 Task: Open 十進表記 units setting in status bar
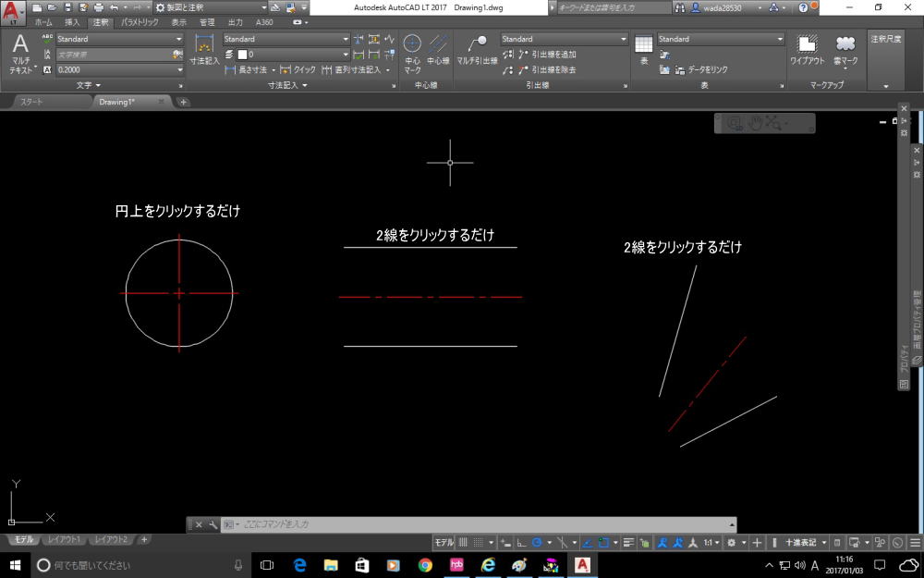click(806, 543)
